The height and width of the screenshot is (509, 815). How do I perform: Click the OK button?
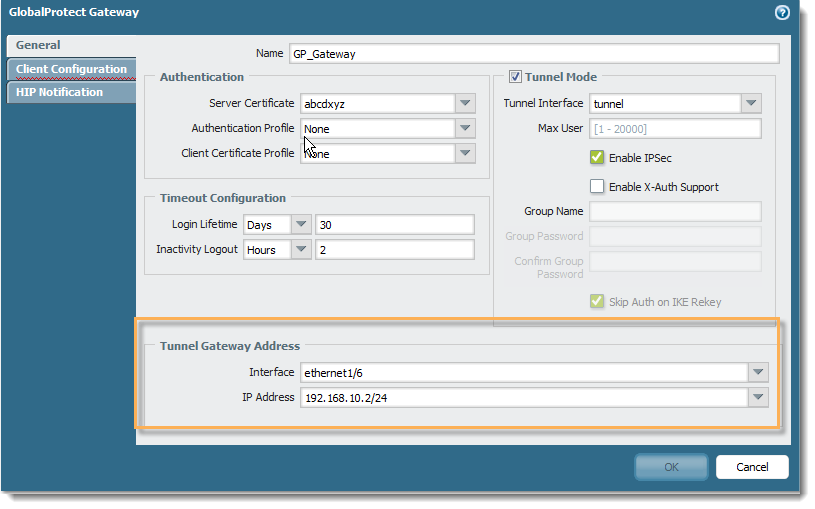(x=671, y=467)
